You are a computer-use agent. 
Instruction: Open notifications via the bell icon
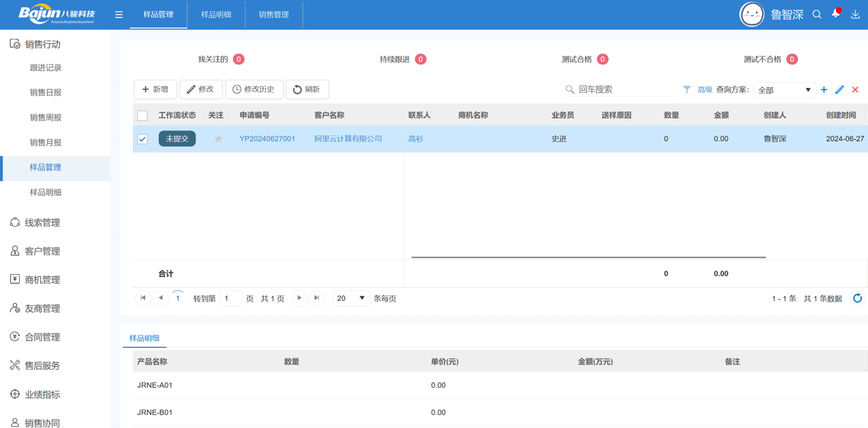(x=835, y=14)
